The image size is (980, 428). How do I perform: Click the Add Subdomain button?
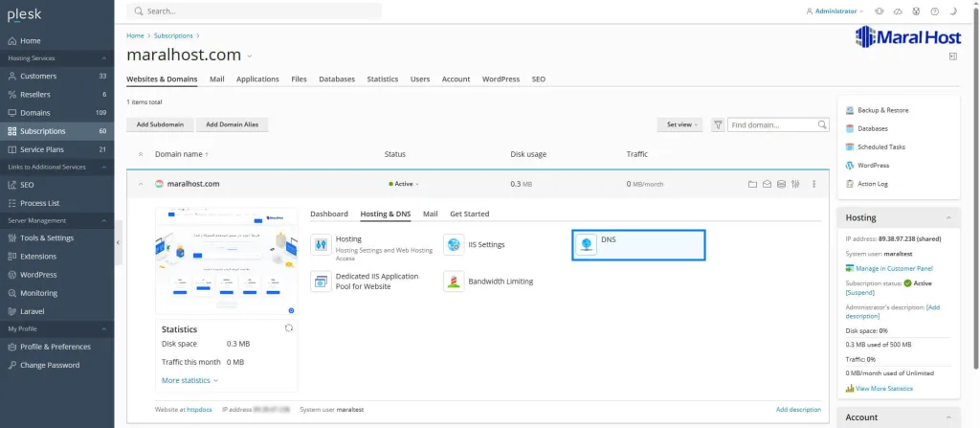point(160,124)
